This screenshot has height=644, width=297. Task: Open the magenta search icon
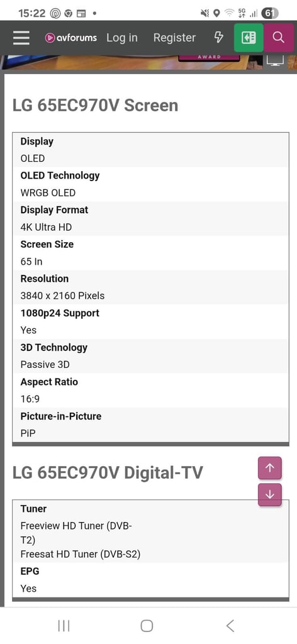279,38
